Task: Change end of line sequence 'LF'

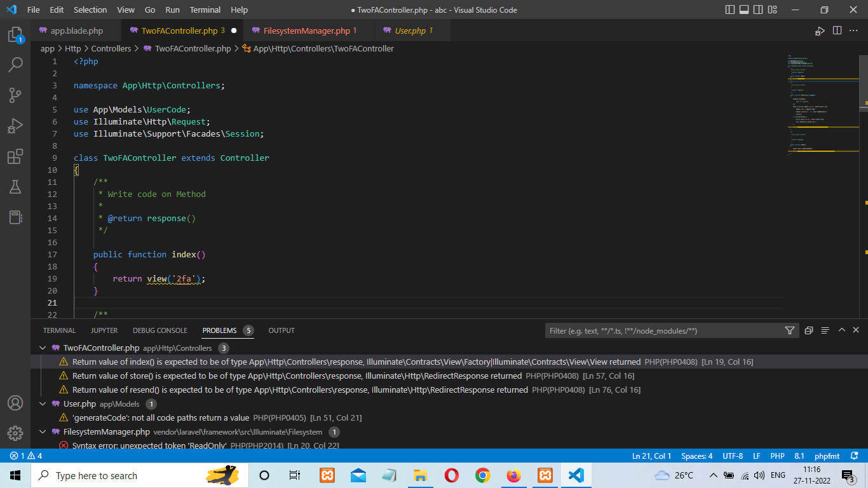Action: 757,456
